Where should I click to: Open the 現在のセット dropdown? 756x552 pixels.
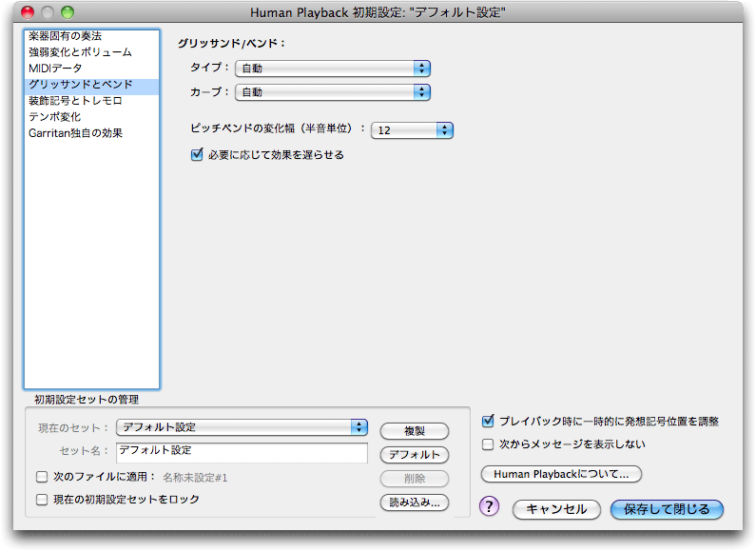[x=242, y=427]
